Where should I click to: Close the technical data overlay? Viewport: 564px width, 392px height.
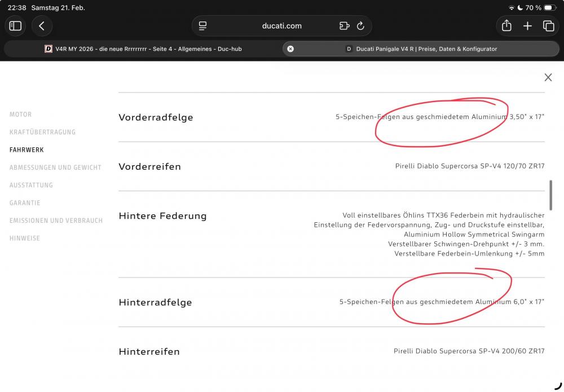click(x=548, y=77)
